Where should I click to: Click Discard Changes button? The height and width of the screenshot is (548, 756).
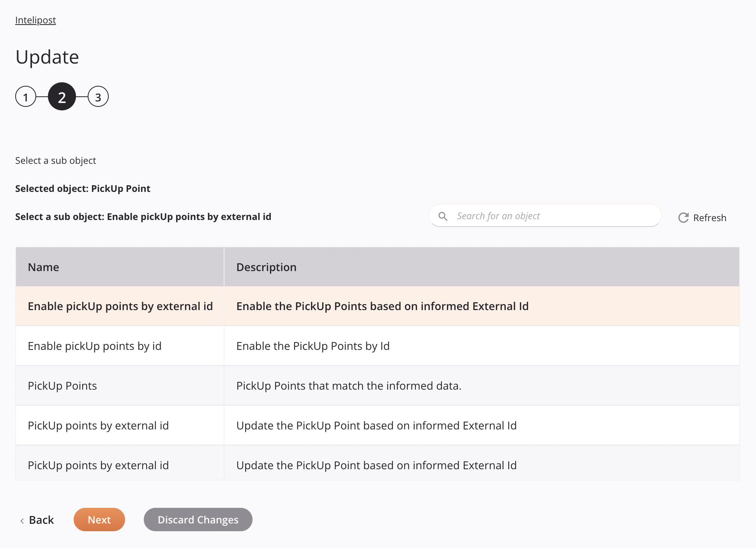pyautogui.click(x=198, y=519)
